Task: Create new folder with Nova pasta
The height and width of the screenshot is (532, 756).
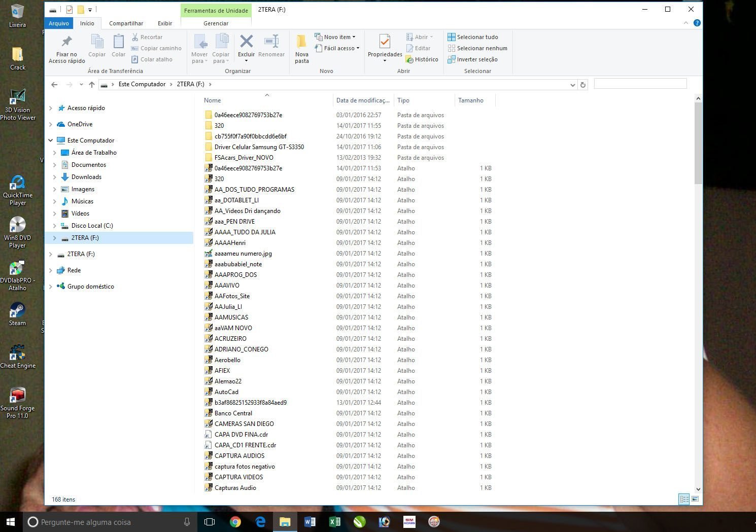Action: pos(302,49)
